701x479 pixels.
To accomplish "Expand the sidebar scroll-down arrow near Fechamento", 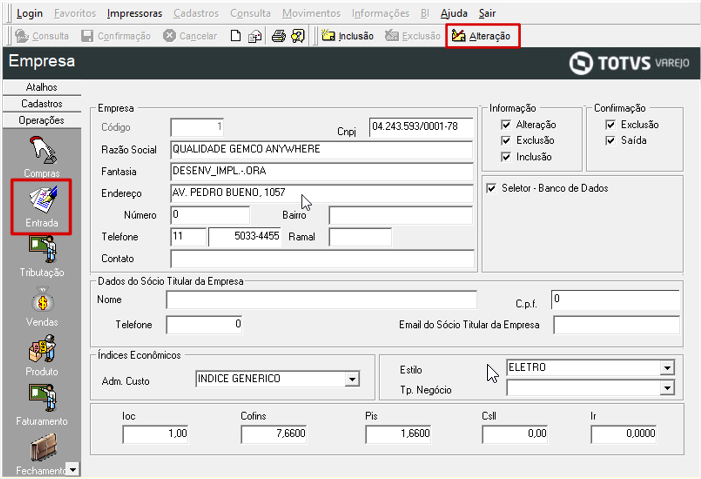I will pyautogui.click(x=72, y=469).
